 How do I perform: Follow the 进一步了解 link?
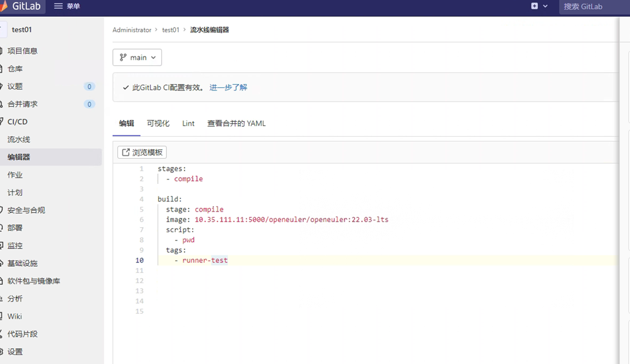tap(228, 87)
